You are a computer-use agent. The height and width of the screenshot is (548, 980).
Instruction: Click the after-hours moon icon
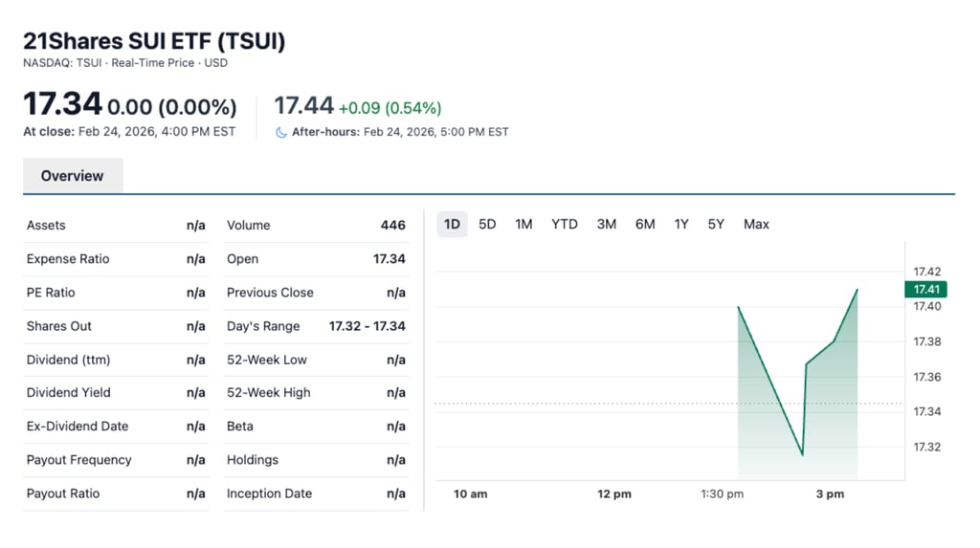coord(281,132)
